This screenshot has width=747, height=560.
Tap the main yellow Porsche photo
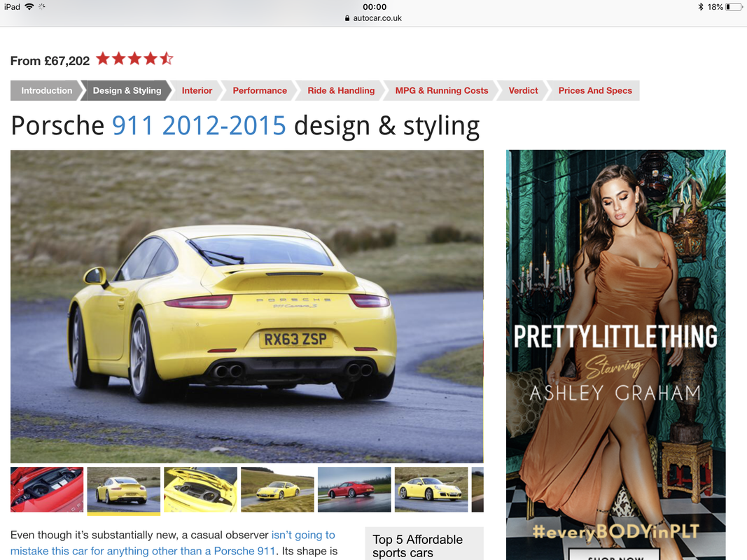[x=246, y=306]
